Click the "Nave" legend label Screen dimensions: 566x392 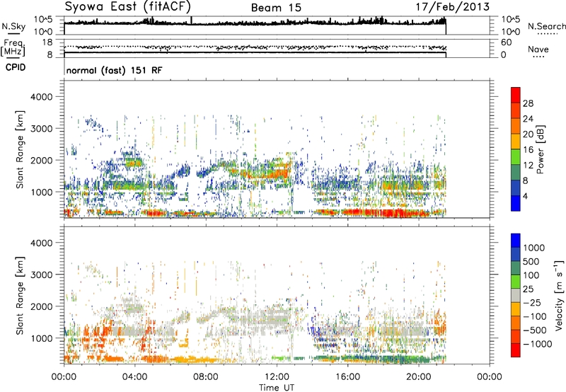pyautogui.click(x=538, y=49)
